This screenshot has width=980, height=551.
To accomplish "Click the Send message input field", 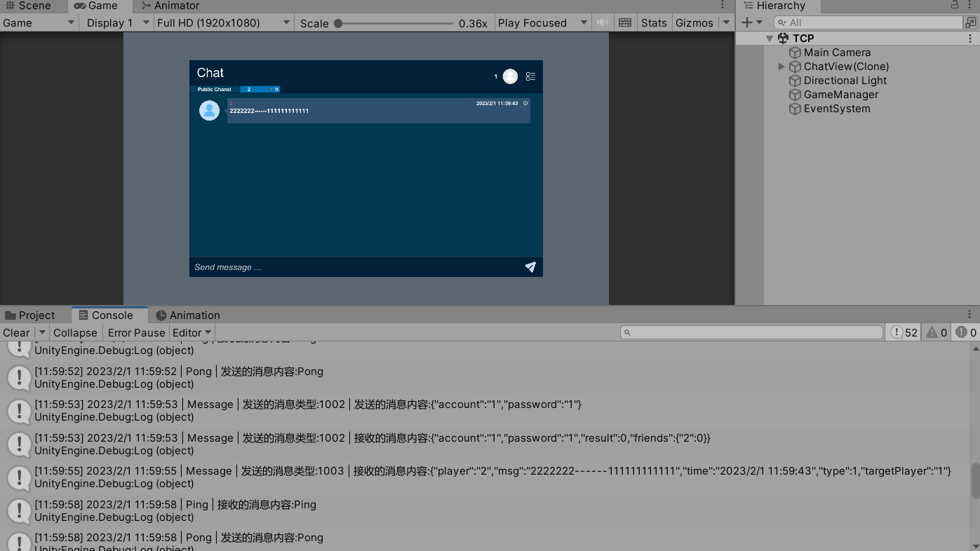I will pos(354,267).
